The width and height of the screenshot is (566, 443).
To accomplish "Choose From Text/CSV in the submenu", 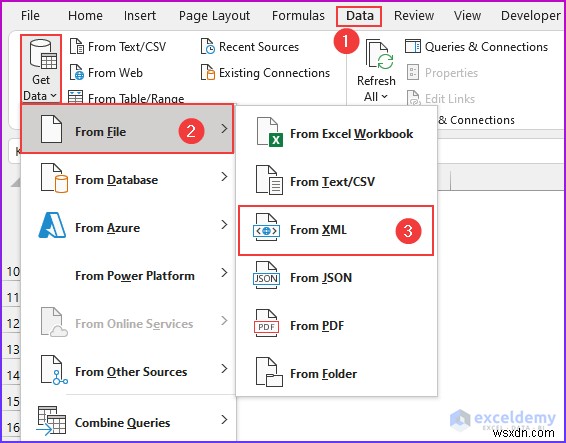I will click(332, 182).
